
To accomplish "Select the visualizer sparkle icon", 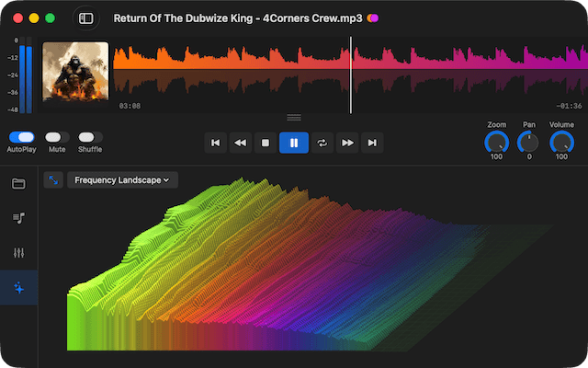I will [x=18, y=288].
